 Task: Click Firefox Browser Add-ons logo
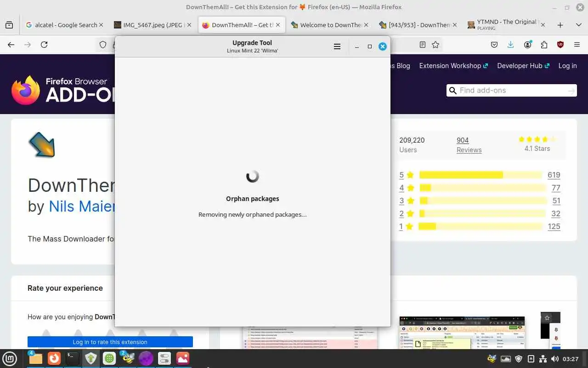point(62,90)
